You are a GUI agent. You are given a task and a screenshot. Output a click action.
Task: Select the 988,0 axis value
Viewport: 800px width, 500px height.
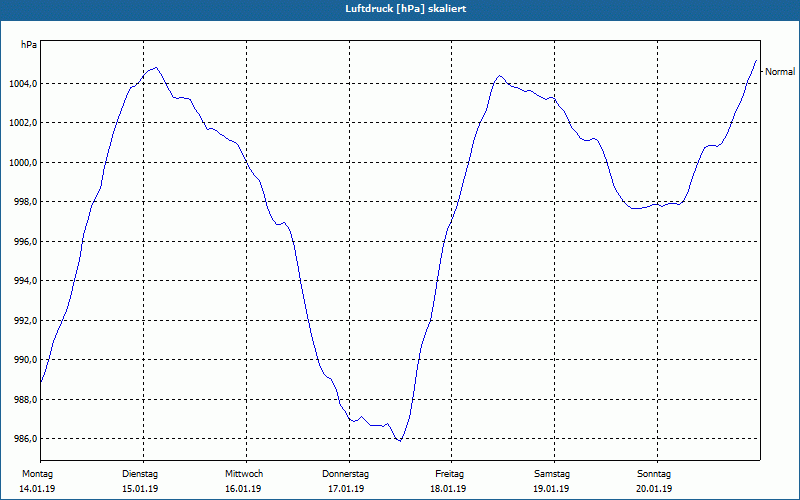(25, 399)
